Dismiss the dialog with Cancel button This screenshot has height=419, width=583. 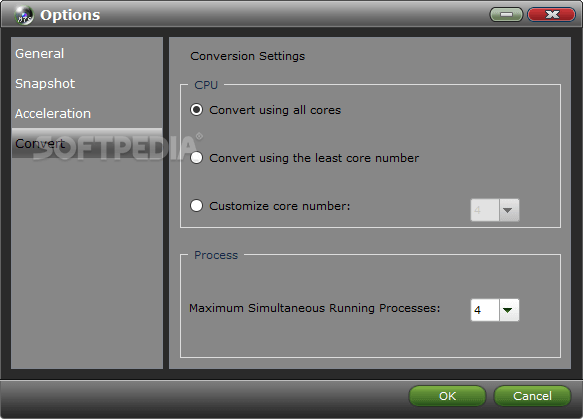tap(532, 396)
